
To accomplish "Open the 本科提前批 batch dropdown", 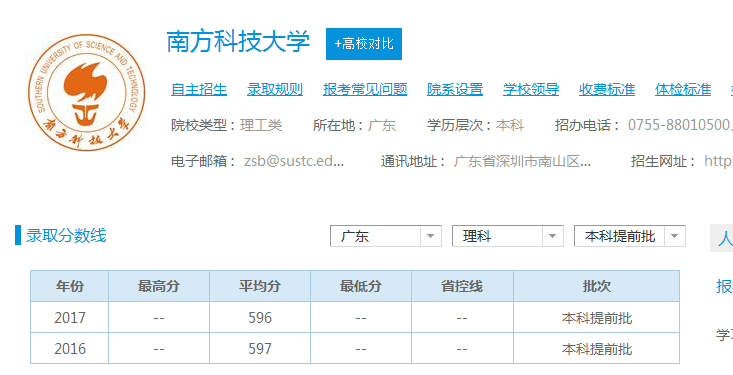I will [x=630, y=236].
